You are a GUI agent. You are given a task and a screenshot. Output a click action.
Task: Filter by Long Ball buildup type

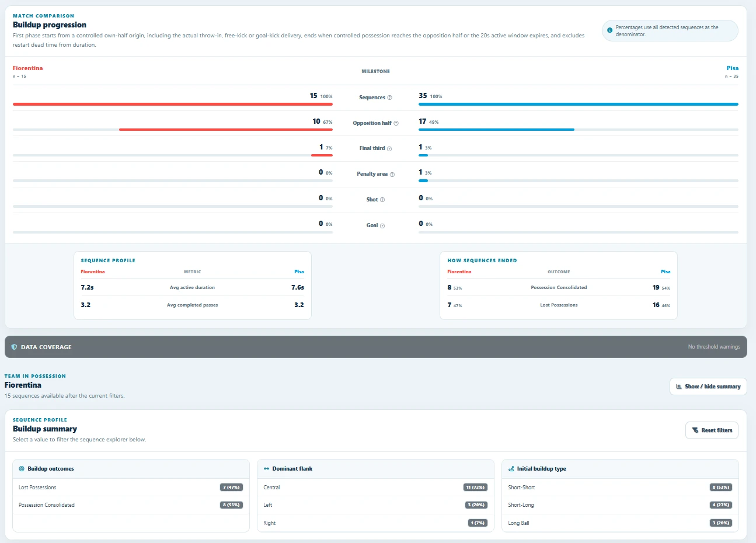pyautogui.click(x=620, y=523)
